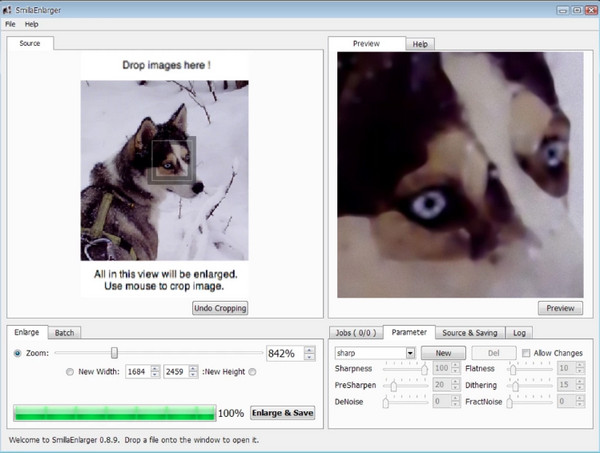This screenshot has height=453, width=600.
Task: Click the PreSharpen slider handle
Action: coord(393,386)
